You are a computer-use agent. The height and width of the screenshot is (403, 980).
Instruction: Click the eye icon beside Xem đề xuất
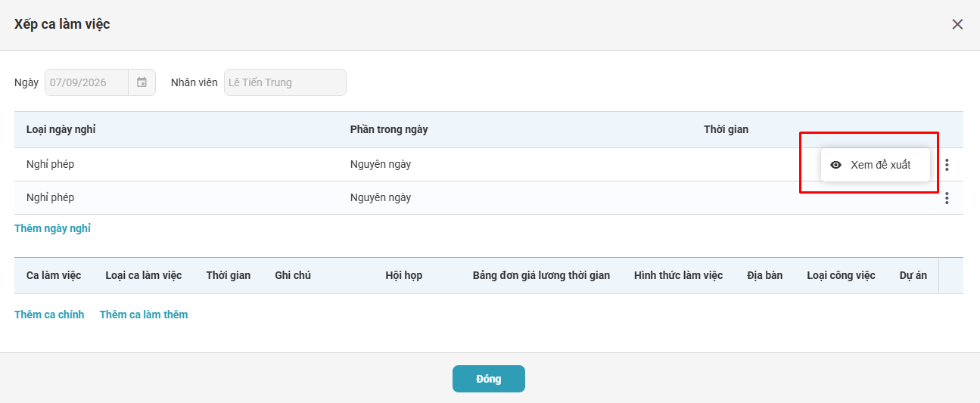[836, 165]
